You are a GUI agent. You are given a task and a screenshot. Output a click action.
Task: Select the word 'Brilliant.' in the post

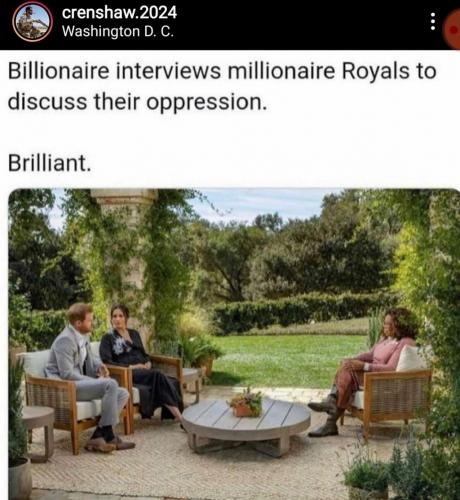click(49, 163)
